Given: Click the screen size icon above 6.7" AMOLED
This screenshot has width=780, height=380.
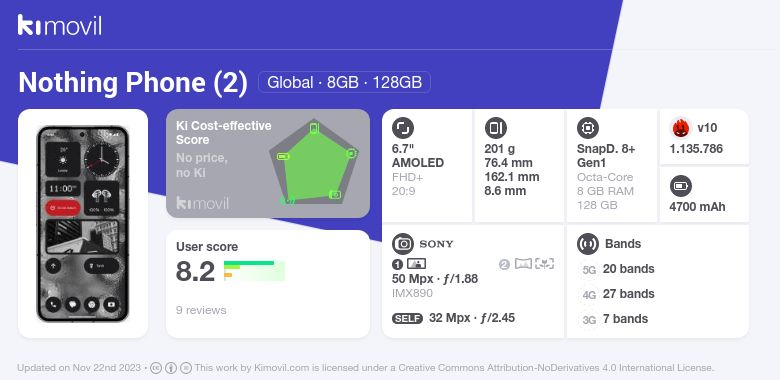Looking at the screenshot, I should 403,128.
